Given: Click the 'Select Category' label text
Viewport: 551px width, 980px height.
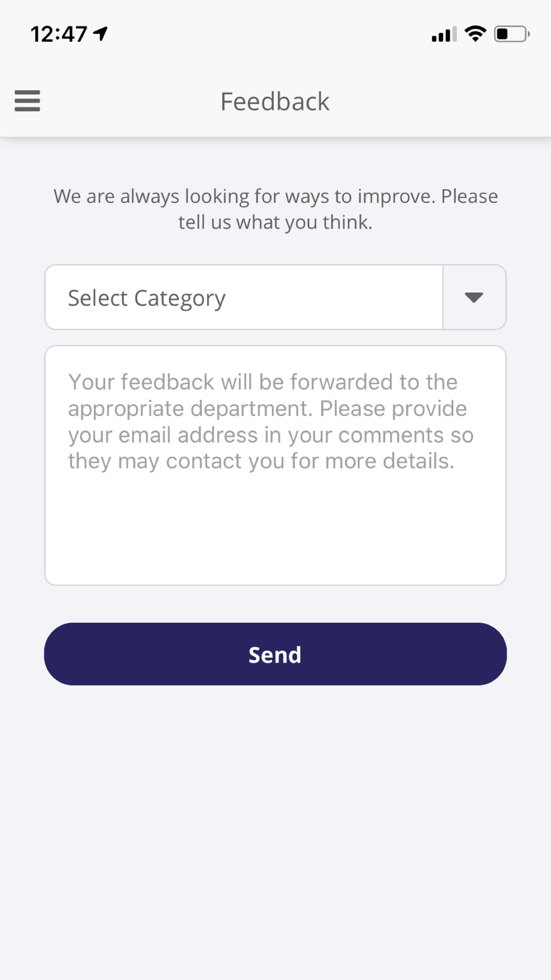Looking at the screenshot, I should pyautogui.click(x=147, y=298).
